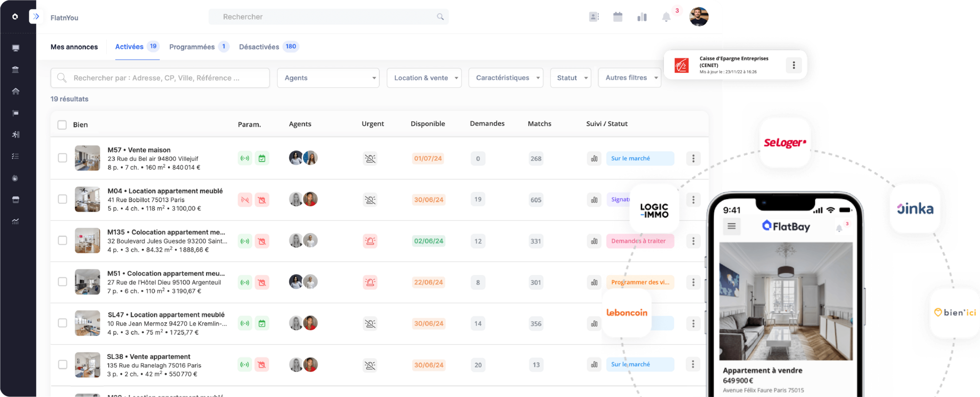This screenshot has height=397, width=980.
Task: Click the urgent alarm icon for M135
Action: (370, 241)
